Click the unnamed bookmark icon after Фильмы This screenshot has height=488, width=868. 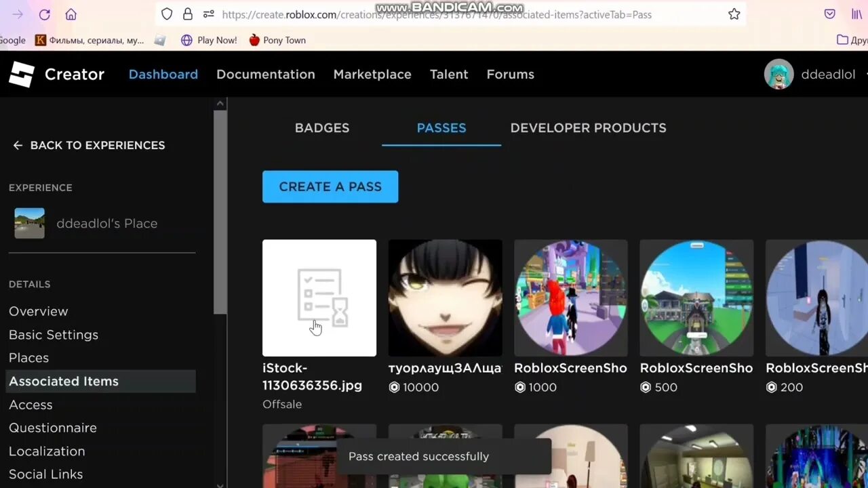click(160, 40)
